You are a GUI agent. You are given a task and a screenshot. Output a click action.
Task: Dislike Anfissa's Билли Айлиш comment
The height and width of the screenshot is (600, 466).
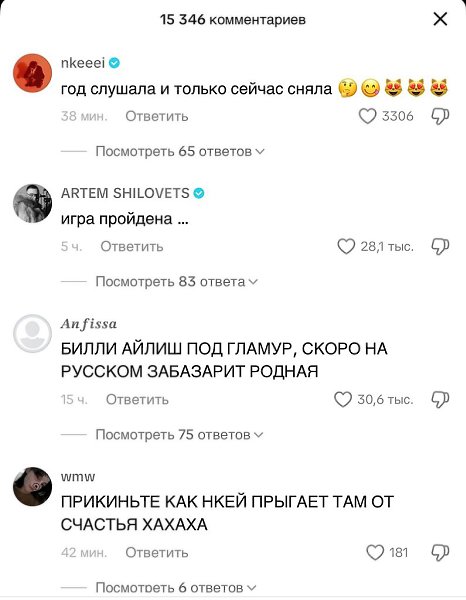pyautogui.click(x=440, y=400)
